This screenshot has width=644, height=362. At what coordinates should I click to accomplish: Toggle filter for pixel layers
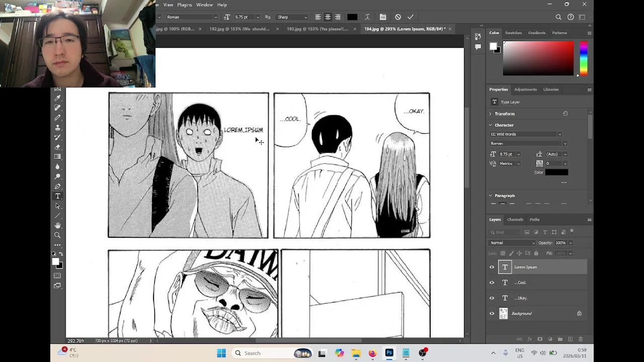pyautogui.click(x=527, y=232)
